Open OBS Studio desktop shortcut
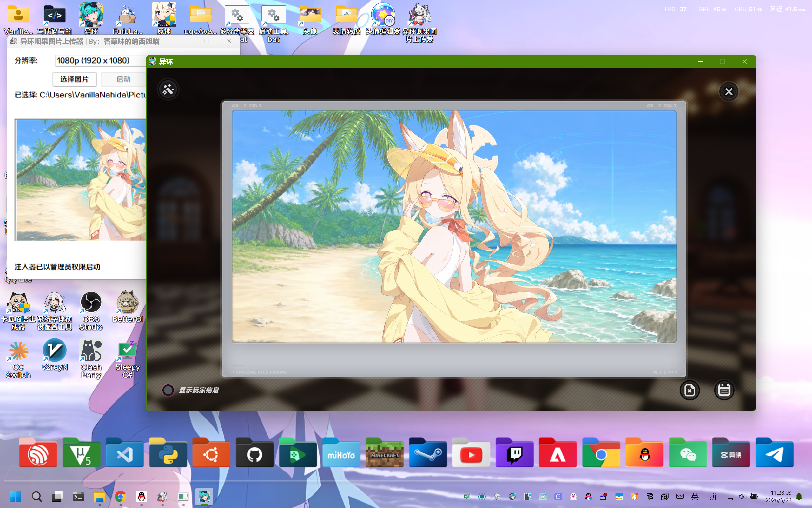 [x=91, y=311]
